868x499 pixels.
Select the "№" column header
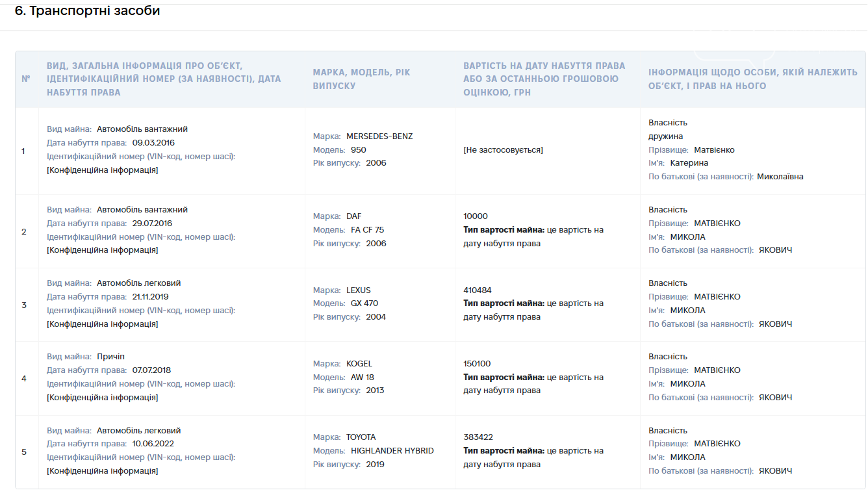tap(26, 79)
